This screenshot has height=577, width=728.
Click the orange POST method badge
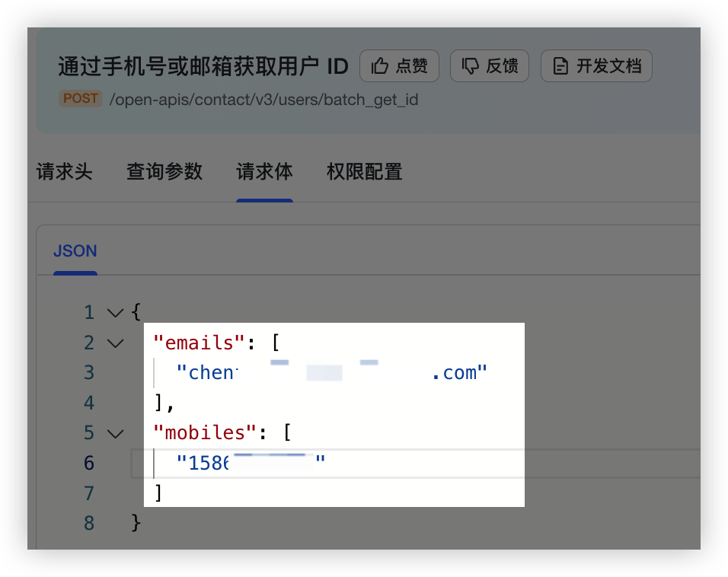tap(81, 99)
